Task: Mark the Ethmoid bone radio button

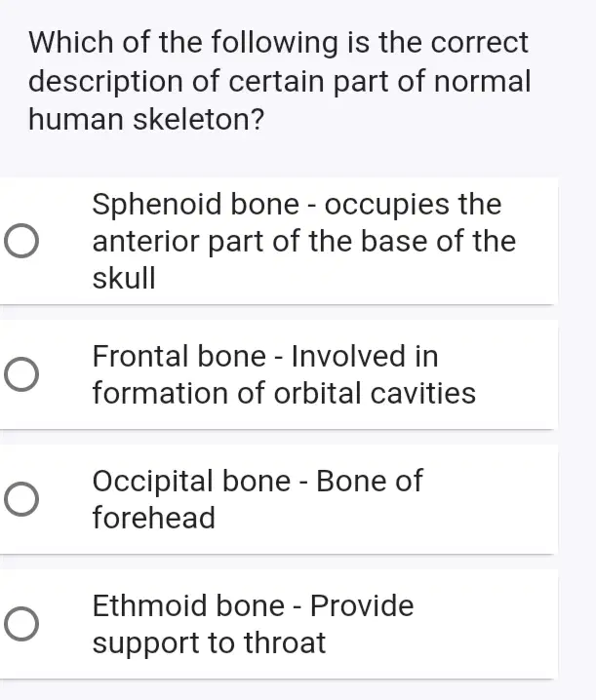Action: pyautogui.click(x=21, y=624)
